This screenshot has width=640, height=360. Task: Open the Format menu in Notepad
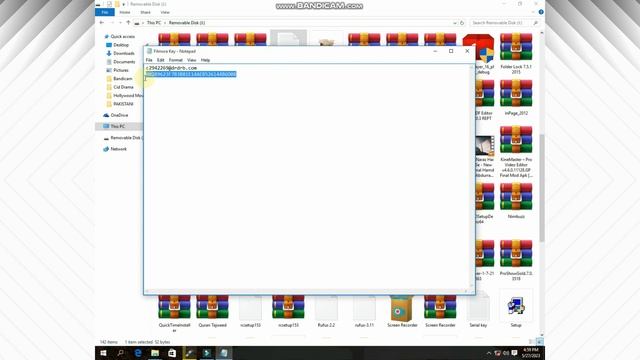tap(176, 60)
